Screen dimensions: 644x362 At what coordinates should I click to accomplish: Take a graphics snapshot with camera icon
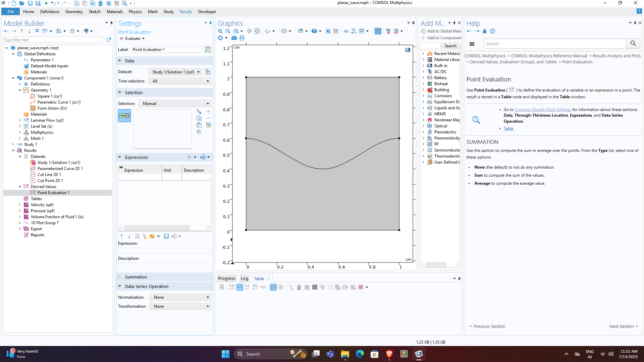point(234,38)
